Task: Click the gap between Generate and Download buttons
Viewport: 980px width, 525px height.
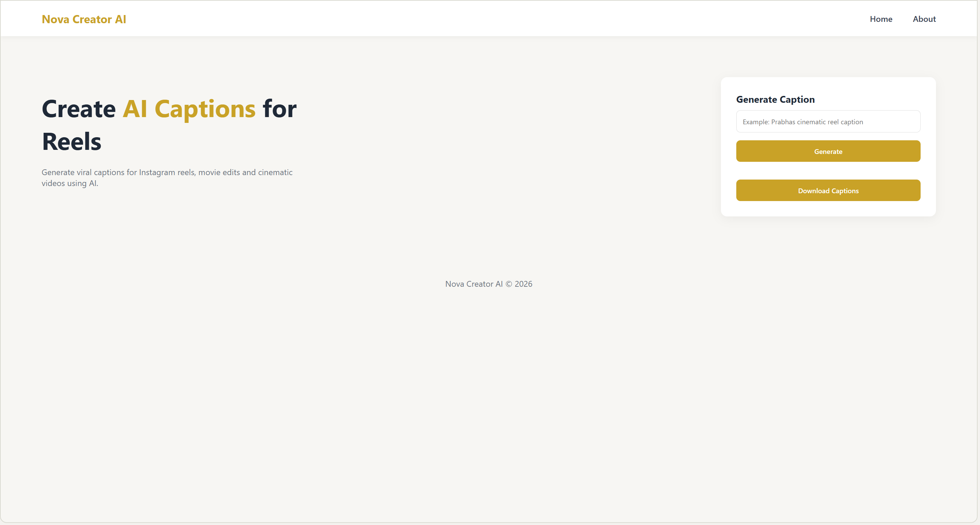Action: click(828, 171)
